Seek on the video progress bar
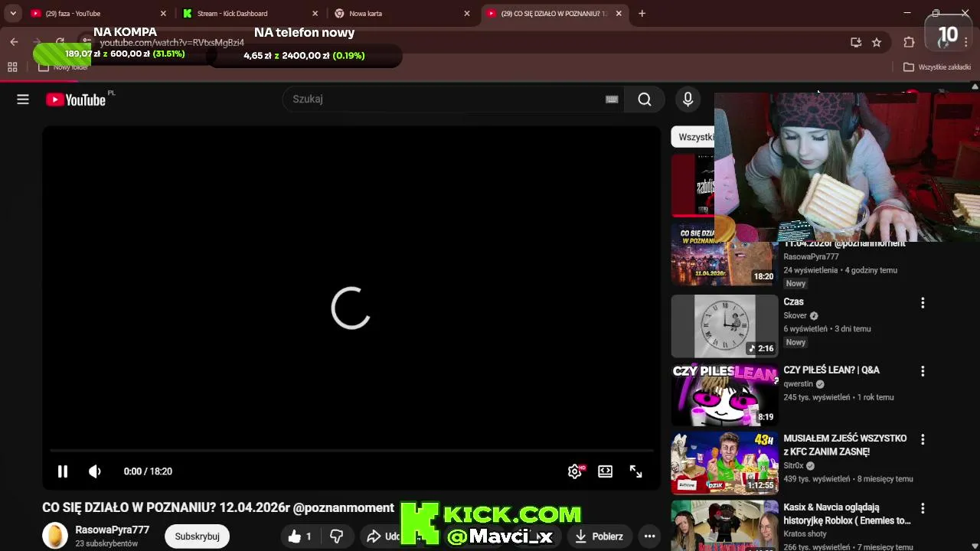Viewport: 980px width, 551px height. click(x=351, y=451)
